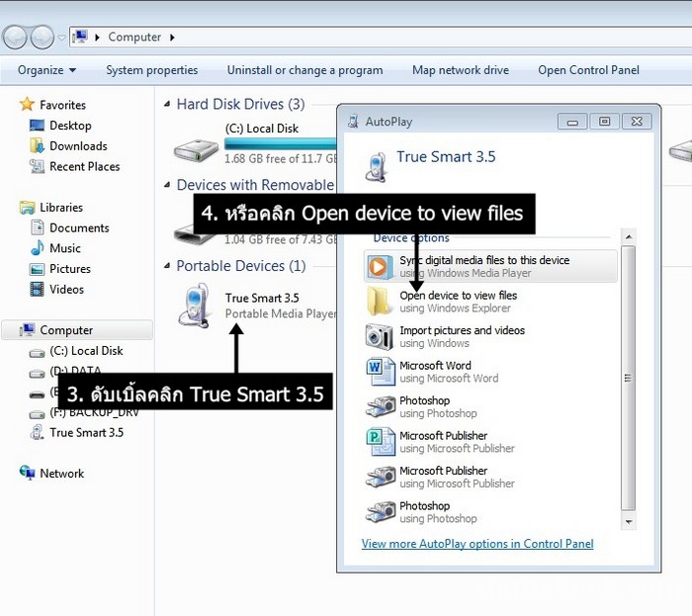
Task: Maximize the AutoPlay window
Action: tap(604, 122)
